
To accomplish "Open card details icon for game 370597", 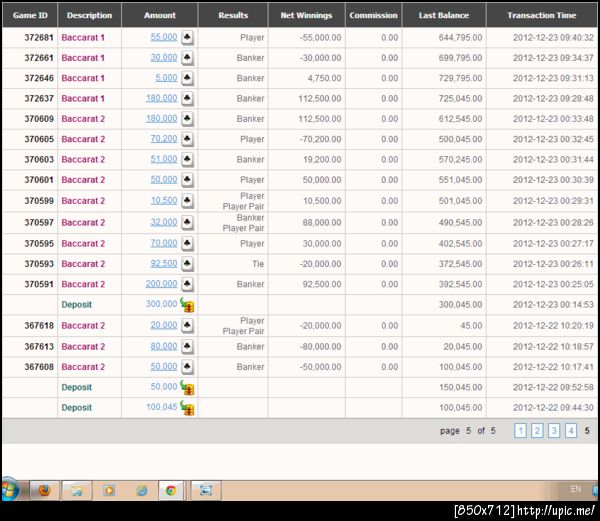I will click(x=187, y=223).
